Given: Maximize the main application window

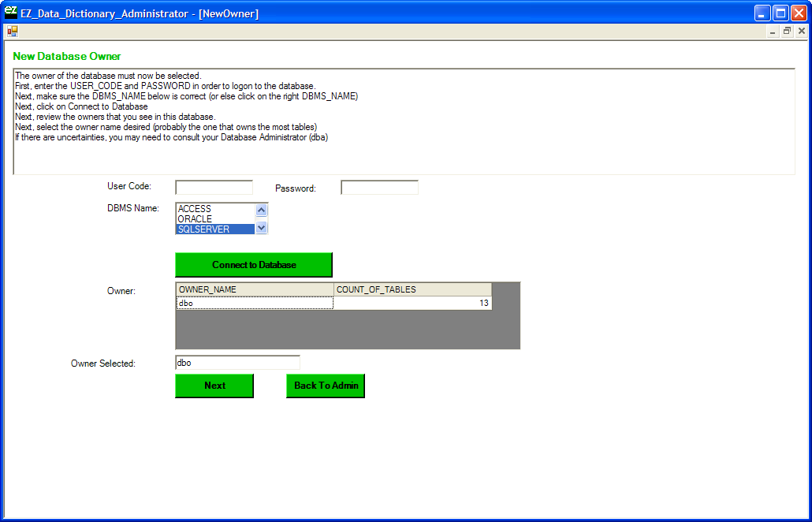Looking at the screenshot, I should coord(780,13).
